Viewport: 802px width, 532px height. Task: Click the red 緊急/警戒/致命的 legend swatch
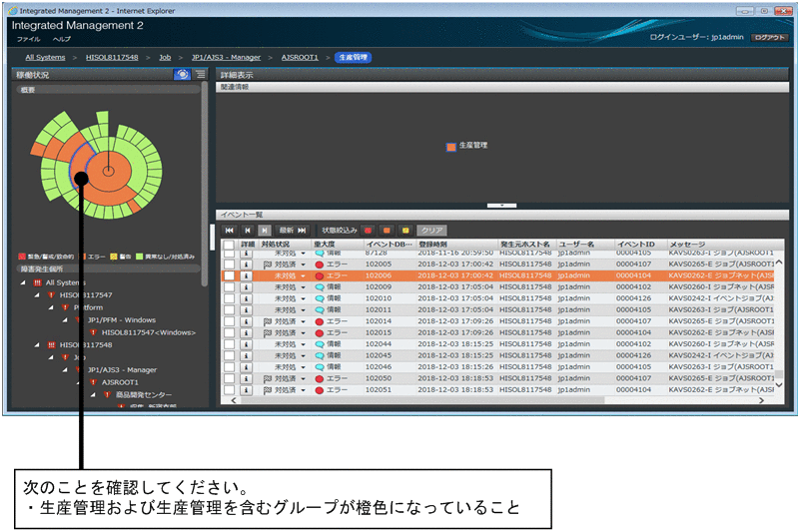(22, 257)
